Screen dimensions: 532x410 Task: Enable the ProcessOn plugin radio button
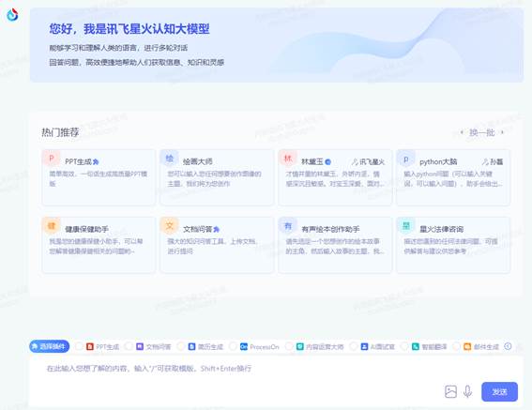click(x=233, y=346)
